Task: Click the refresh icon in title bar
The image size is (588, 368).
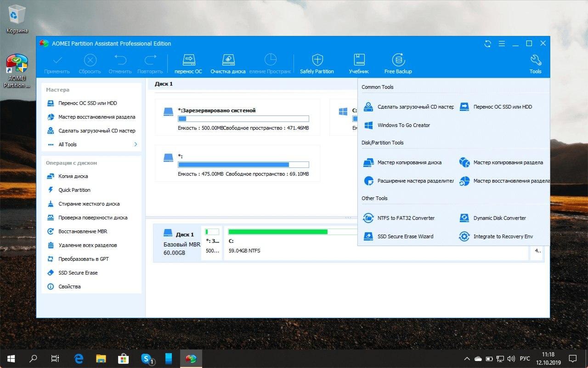Action: (x=488, y=44)
